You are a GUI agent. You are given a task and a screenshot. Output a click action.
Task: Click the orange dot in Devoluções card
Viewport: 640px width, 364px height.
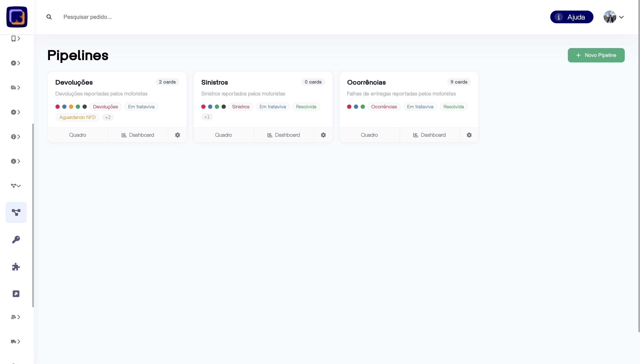click(71, 107)
